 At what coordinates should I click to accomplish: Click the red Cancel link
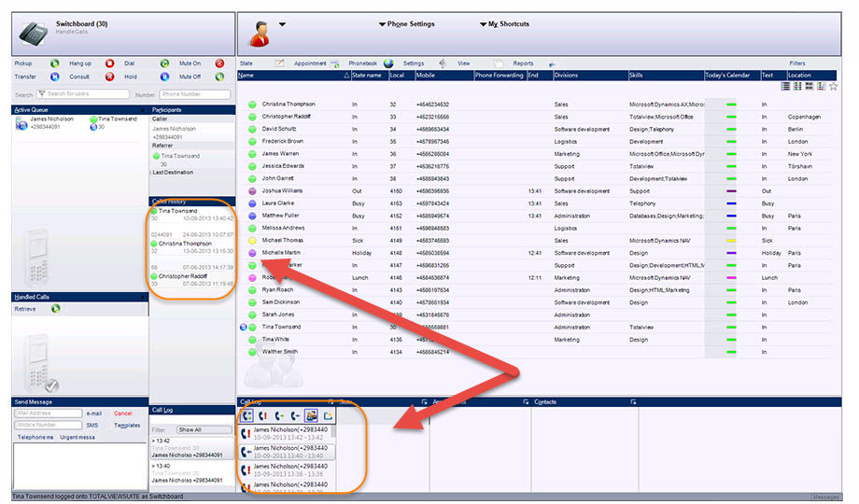pos(122,413)
